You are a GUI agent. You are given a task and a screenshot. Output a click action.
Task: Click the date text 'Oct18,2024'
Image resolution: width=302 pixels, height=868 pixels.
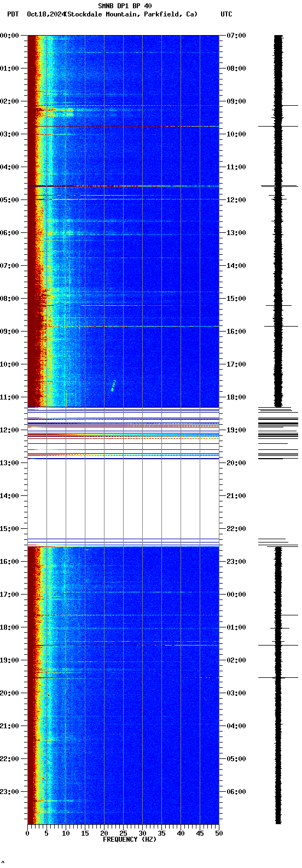pos(45,14)
